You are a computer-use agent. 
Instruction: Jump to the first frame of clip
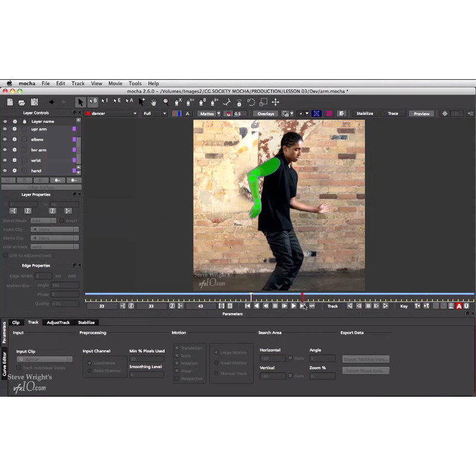[x=248, y=306]
